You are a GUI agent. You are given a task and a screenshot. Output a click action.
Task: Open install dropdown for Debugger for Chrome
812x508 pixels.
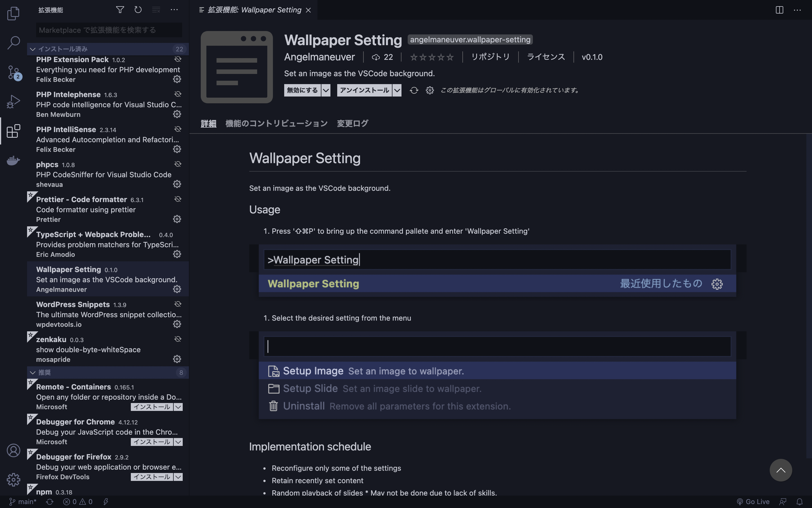pyautogui.click(x=178, y=442)
